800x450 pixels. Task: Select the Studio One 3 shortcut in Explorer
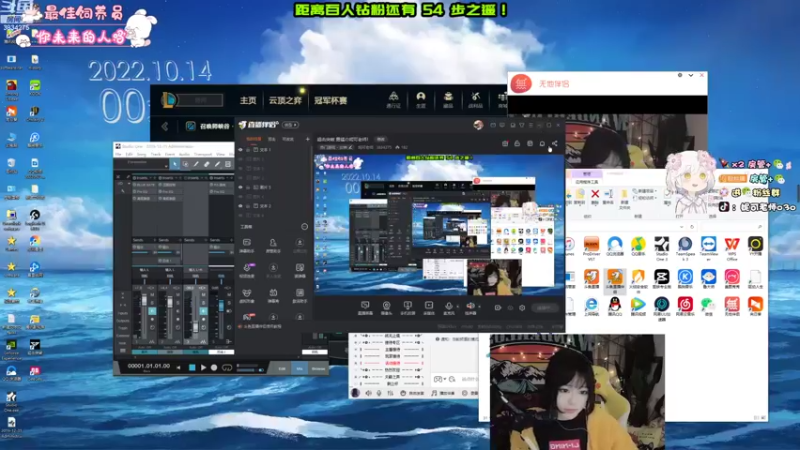click(662, 248)
